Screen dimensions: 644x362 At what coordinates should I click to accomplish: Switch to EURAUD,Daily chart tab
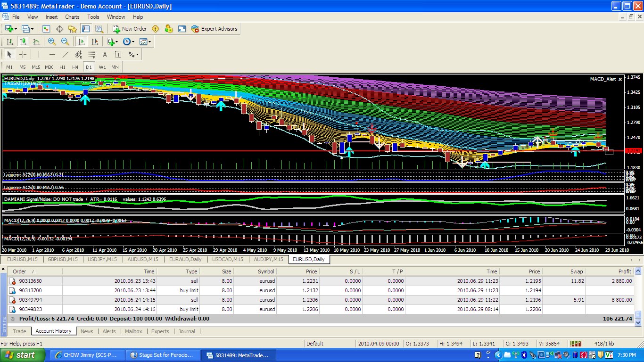[x=185, y=259]
